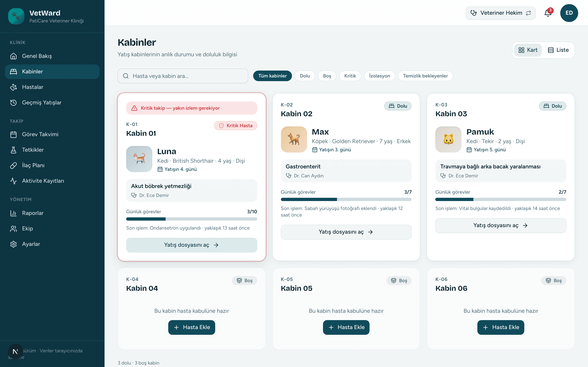Click Max's Günlük görevler progress bar

(346, 199)
